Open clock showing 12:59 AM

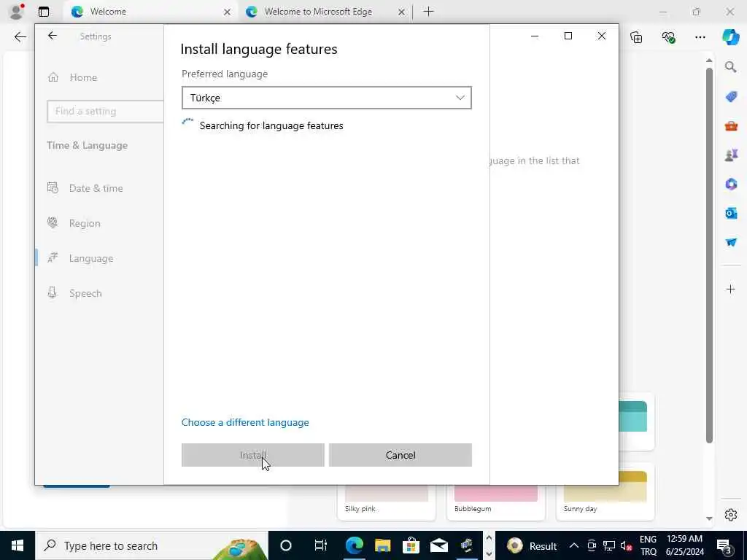click(x=684, y=545)
